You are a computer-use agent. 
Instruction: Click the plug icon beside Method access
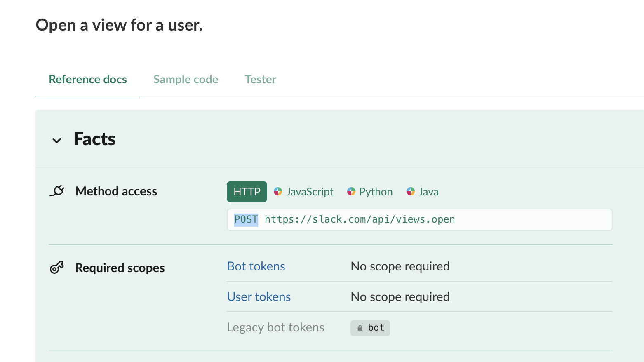coord(57,191)
